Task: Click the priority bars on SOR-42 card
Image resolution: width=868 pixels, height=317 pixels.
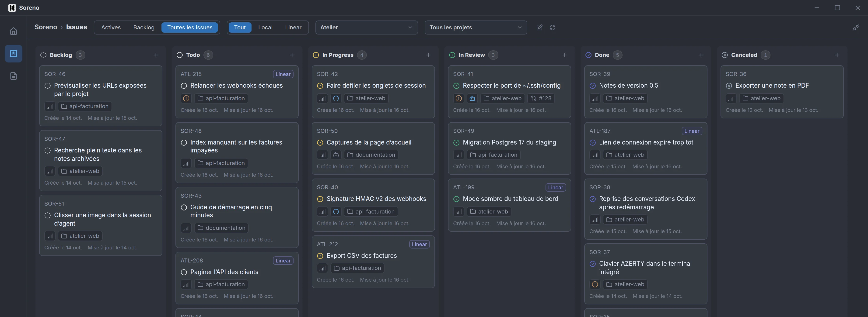Action: coord(322,98)
